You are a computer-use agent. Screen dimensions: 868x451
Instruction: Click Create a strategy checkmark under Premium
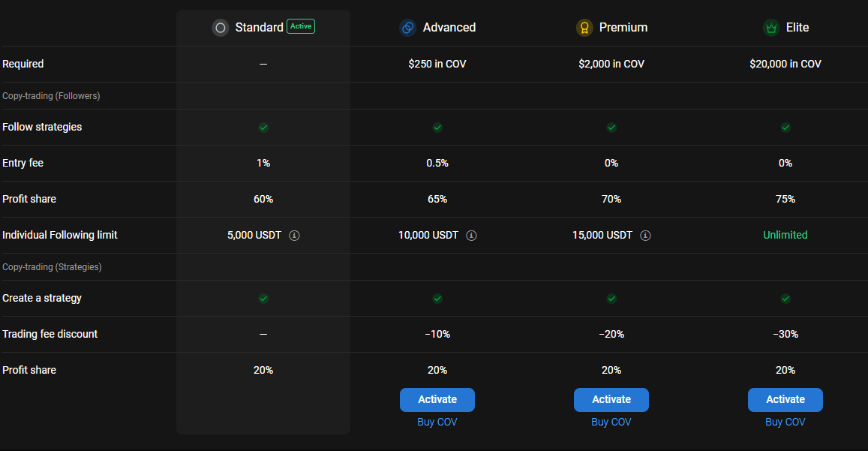[611, 299]
